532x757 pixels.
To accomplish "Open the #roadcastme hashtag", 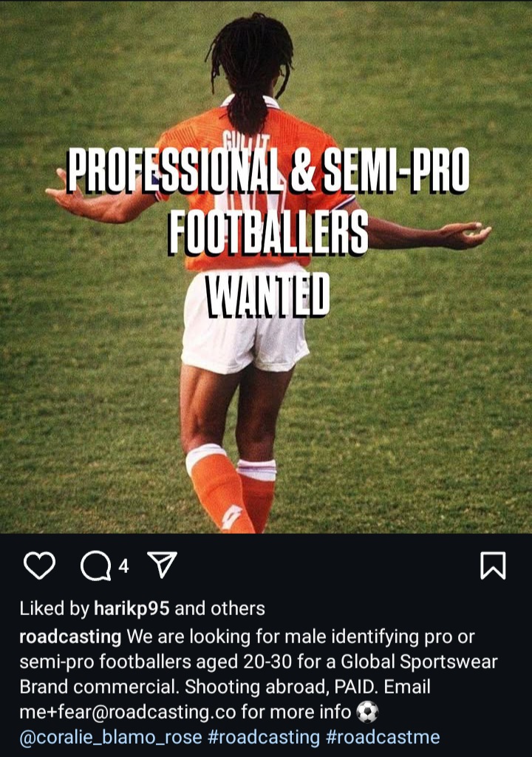I will click(383, 737).
